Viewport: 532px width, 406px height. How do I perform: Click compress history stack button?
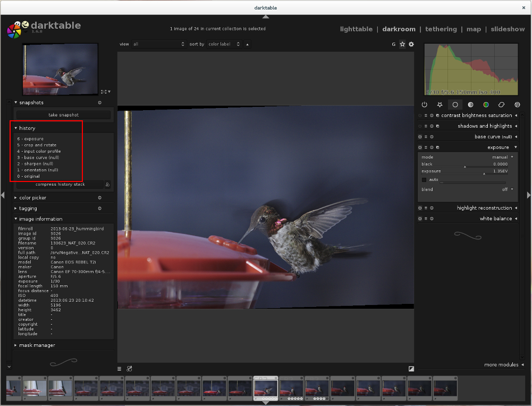pos(60,185)
